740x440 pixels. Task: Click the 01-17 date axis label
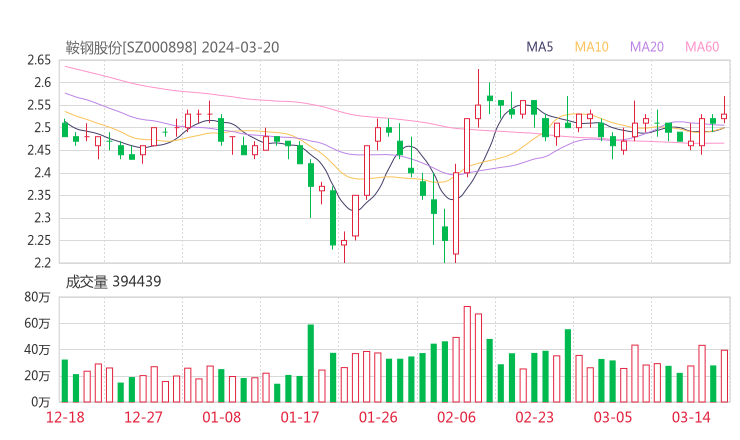tap(300, 417)
